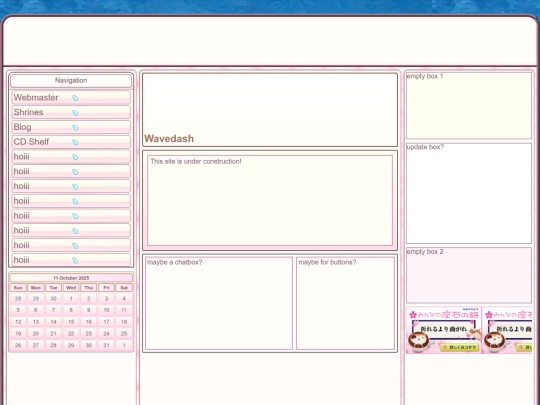The height and width of the screenshot is (405, 540).
Task: Select date 16 in the calendar
Action: click(x=89, y=322)
